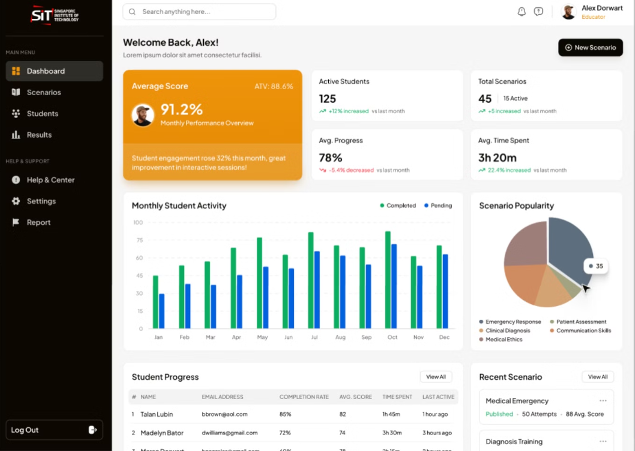Click the notification bell icon
The image size is (635, 451).
(x=521, y=12)
